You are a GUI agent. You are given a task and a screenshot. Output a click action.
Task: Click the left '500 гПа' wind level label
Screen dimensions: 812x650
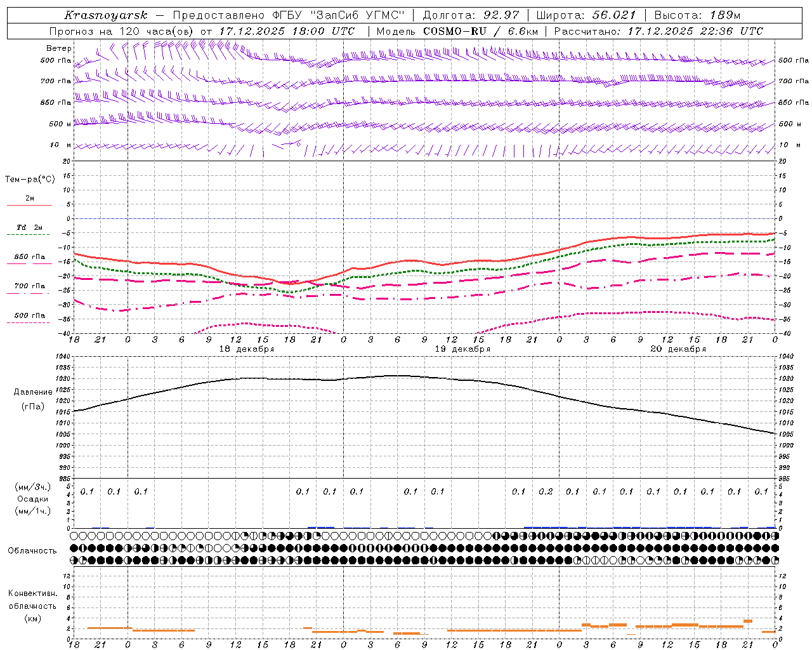click(56, 61)
